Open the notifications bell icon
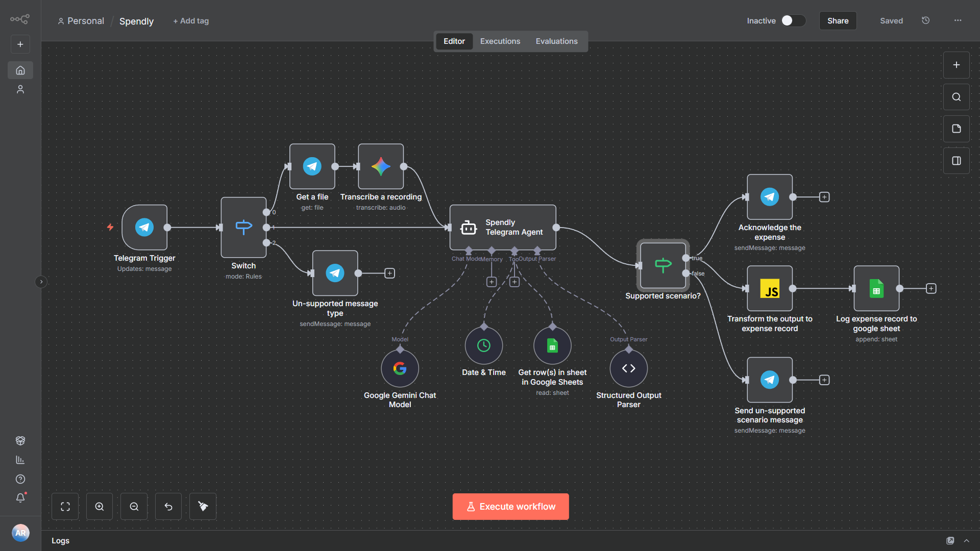The image size is (980, 551). point(20,498)
